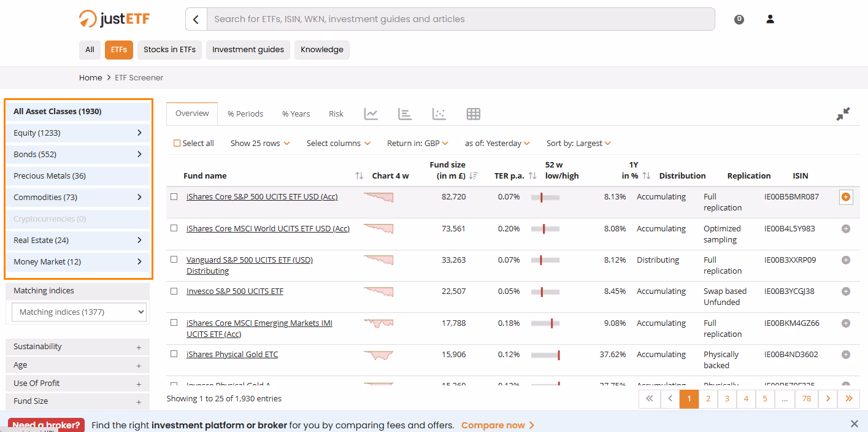Go to previous page arrow
Image resolution: width=868 pixels, height=432 pixels.
[670, 398]
